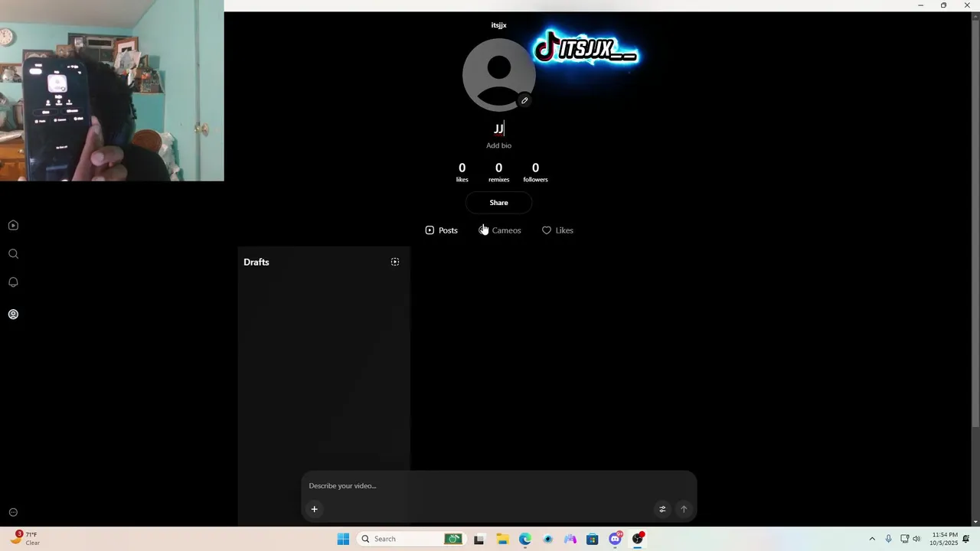980x551 pixels.
Task: Open the weather widget showing 71°F
Action: 24,539
